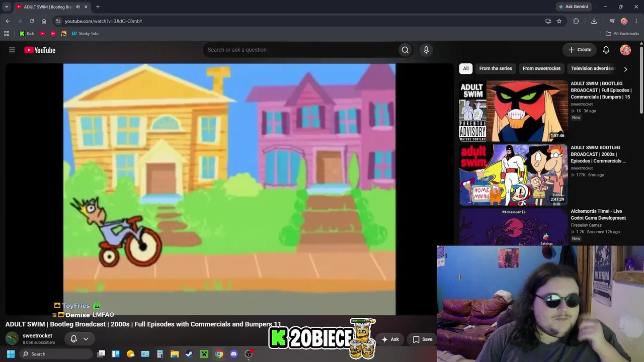View site information icon in address bar
Image resolution: width=644 pixels, height=362 pixels.
[58, 21]
